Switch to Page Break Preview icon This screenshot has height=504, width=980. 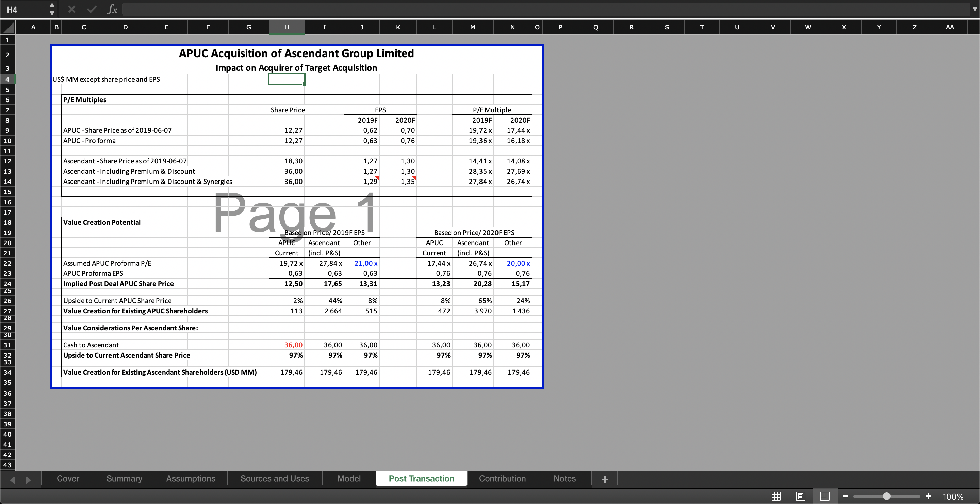[824, 496]
